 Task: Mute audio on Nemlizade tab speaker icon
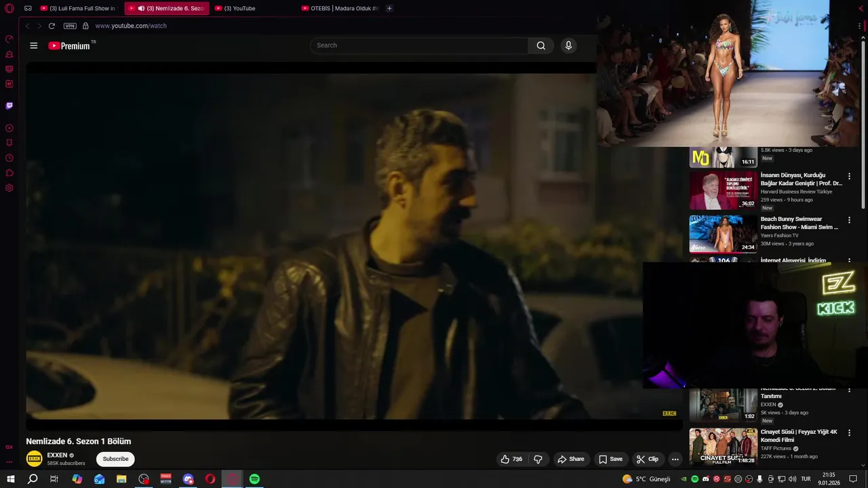pos(141,8)
